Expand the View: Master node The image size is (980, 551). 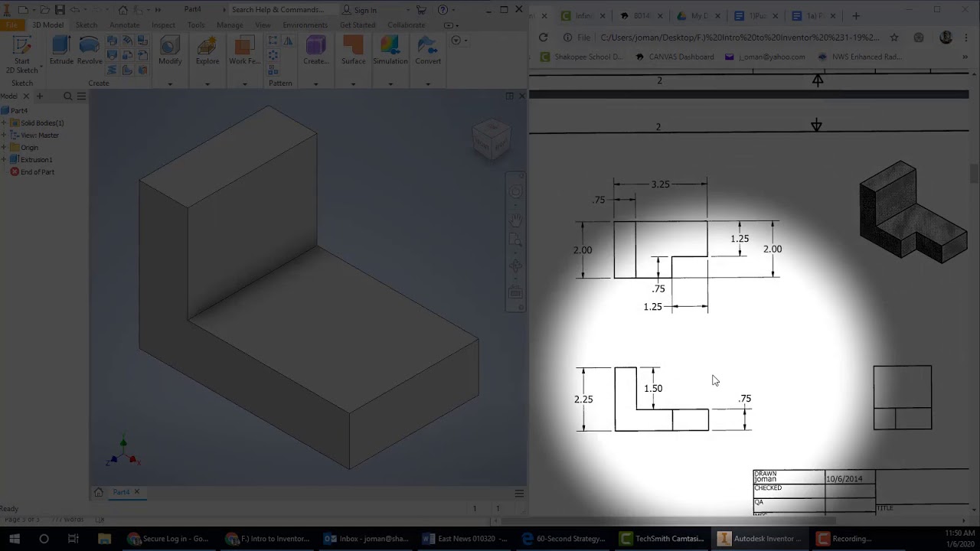[x=4, y=135]
